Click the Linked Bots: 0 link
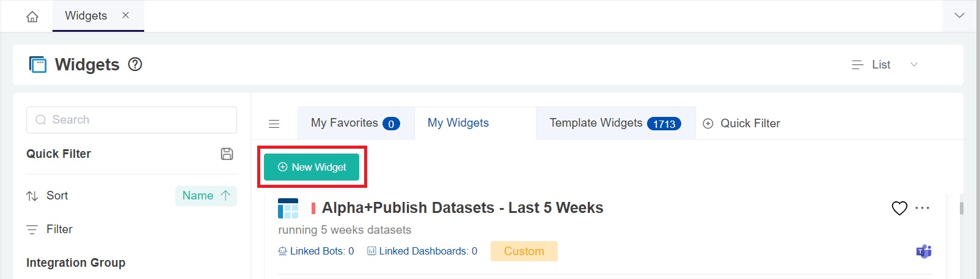980x279 pixels. tap(316, 251)
